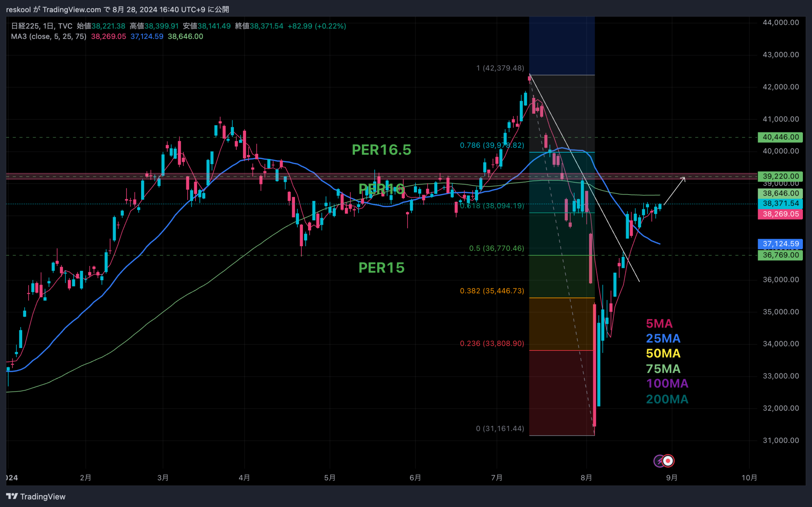This screenshot has height=507, width=812.
Task: Click the purple lightning event marker
Action: click(x=659, y=461)
